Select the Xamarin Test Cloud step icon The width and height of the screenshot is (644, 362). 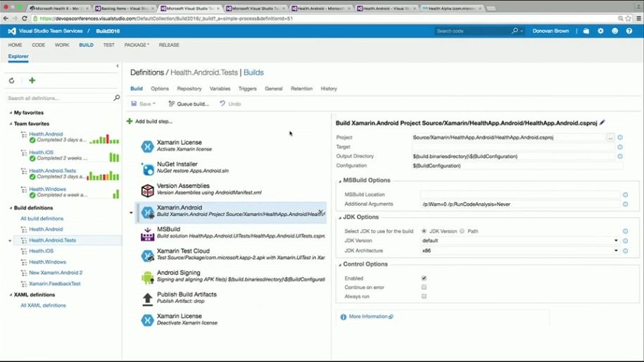(x=147, y=255)
